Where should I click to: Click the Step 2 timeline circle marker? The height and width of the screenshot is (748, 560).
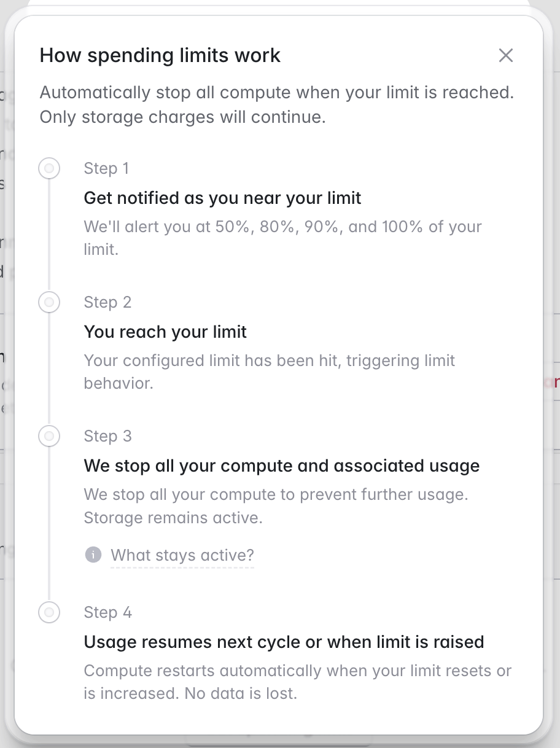(x=49, y=302)
